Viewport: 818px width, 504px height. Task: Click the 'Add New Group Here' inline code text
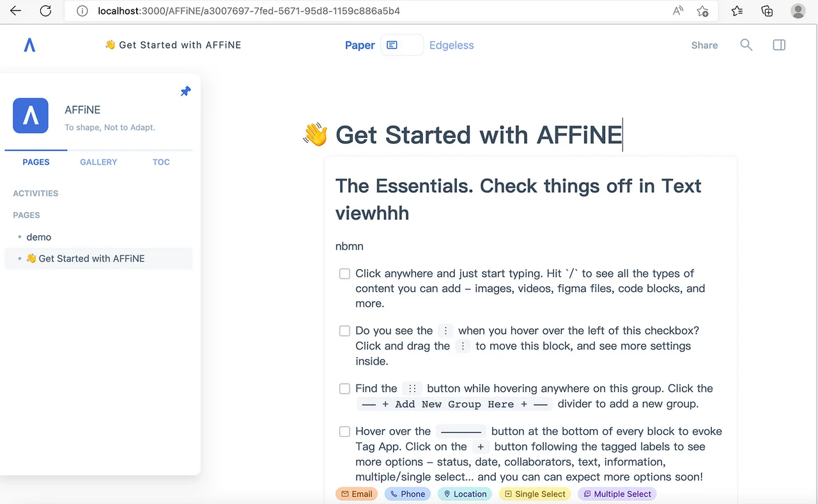pyautogui.click(x=454, y=404)
